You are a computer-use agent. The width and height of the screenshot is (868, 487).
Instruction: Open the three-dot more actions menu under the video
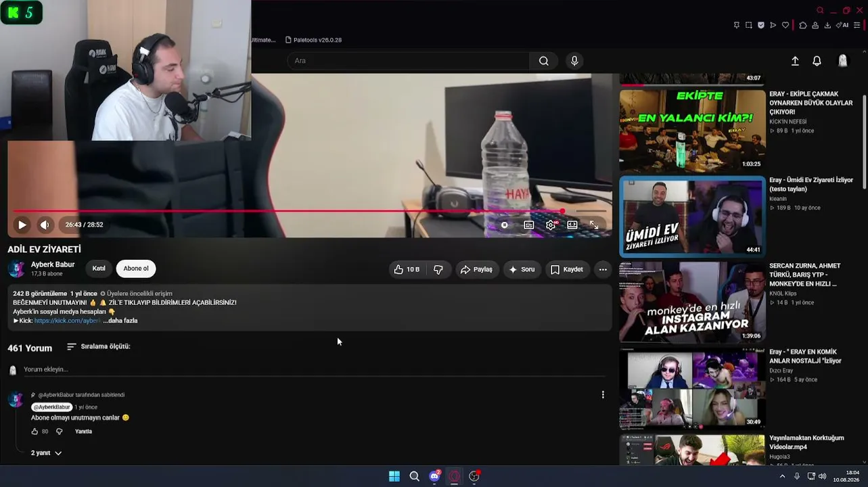[x=603, y=269]
